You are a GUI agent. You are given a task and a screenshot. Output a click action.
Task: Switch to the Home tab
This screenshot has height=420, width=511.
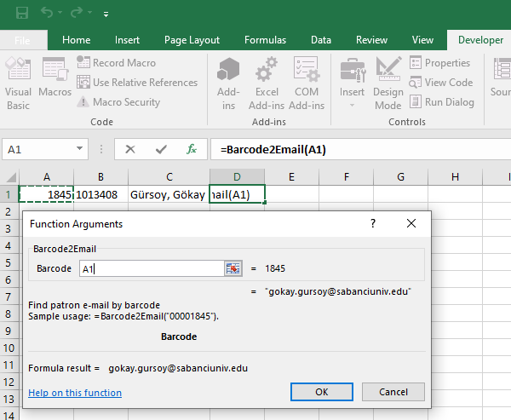(77, 40)
